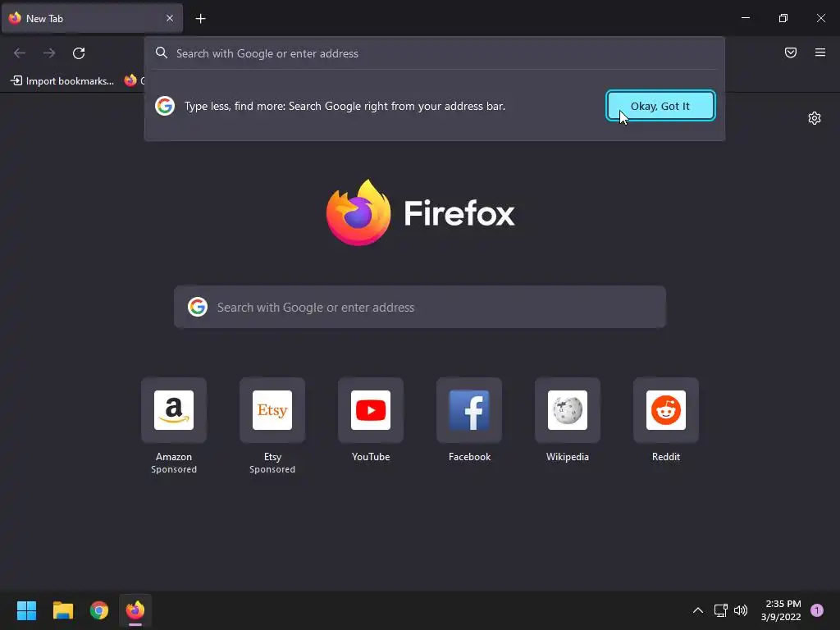Open a new tab with plus icon
The width and height of the screenshot is (840, 630).
[x=200, y=19]
